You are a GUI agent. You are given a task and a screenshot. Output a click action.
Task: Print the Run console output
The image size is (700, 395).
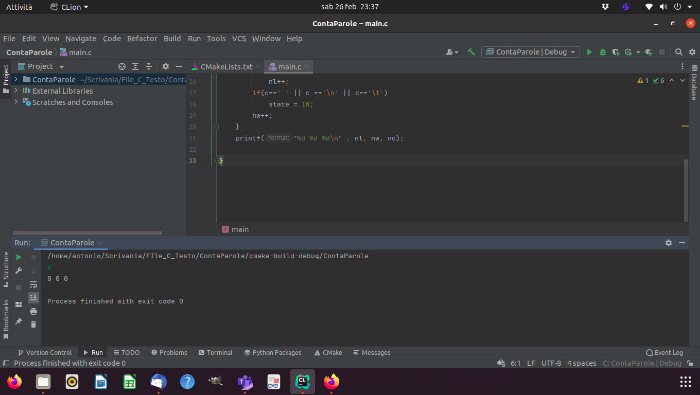point(33,312)
